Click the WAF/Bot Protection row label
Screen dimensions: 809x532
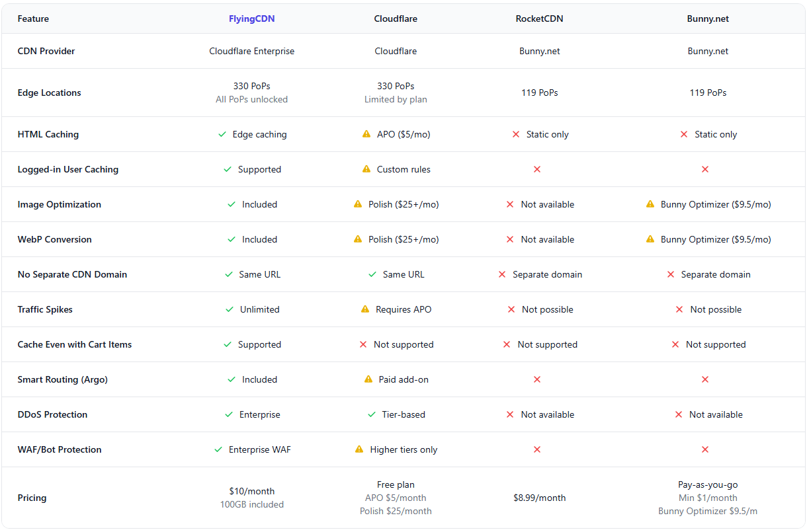[60, 449]
